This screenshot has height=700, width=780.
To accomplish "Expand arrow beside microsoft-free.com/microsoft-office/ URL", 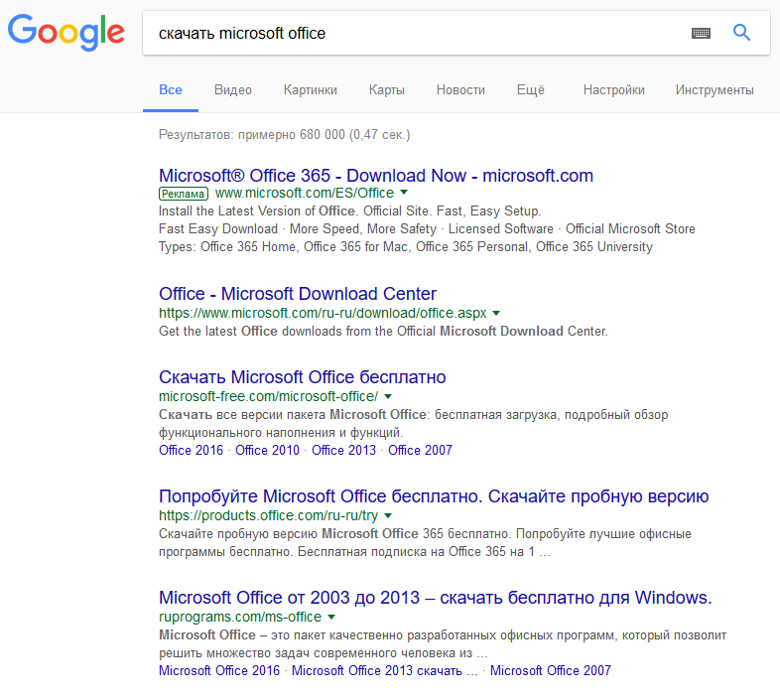I will (x=388, y=397).
